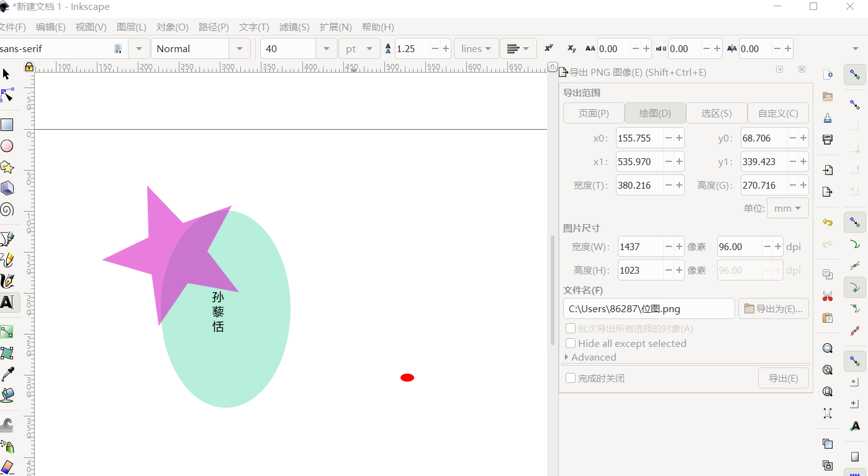The height and width of the screenshot is (476, 868).
Task: Pick the Star and polygon tool
Action: pos(7,167)
